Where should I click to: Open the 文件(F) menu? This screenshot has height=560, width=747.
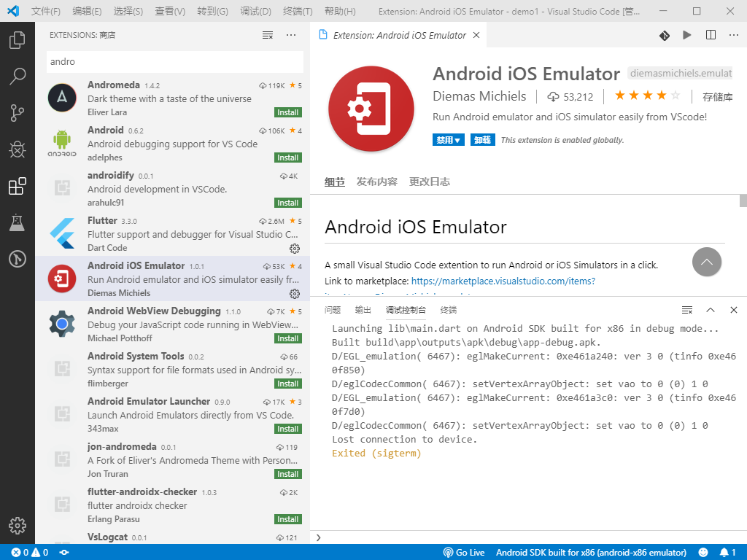(46, 12)
